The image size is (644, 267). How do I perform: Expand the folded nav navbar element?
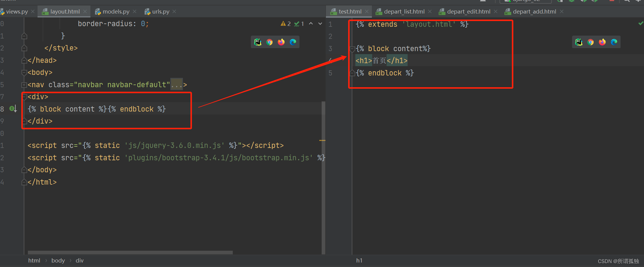(x=24, y=85)
